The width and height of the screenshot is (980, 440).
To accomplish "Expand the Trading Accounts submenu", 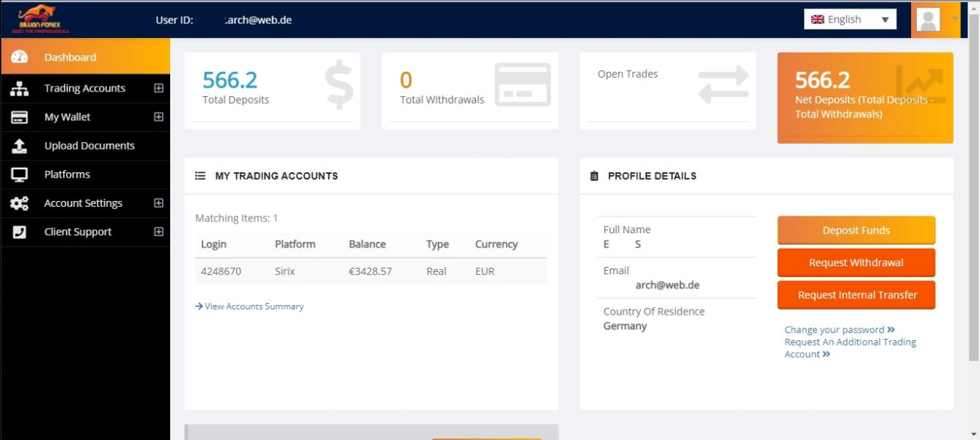I will pyautogui.click(x=158, y=88).
